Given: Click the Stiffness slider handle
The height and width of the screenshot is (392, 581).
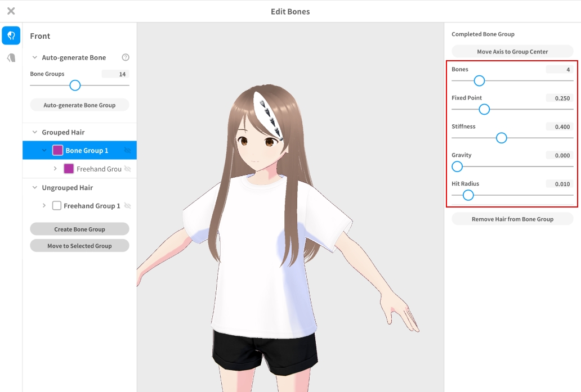Looking at the screenshot, I should (501, 138).
